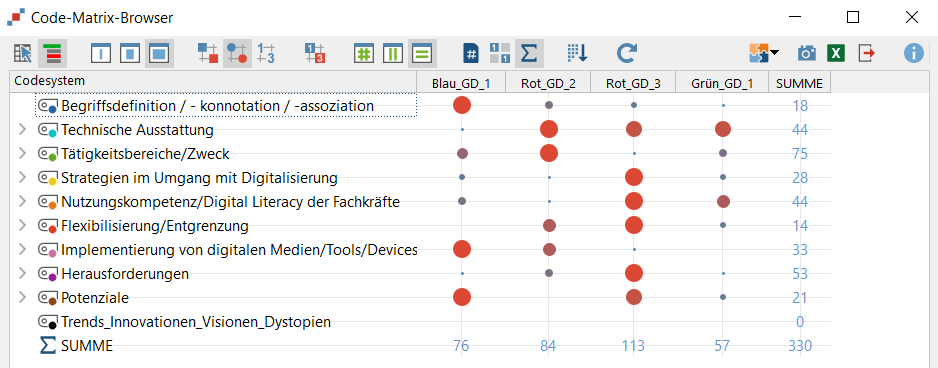Screen dimensions: 938x368
Task: Toggle codes with hierarchy display
Action: (x=53, y=54)
